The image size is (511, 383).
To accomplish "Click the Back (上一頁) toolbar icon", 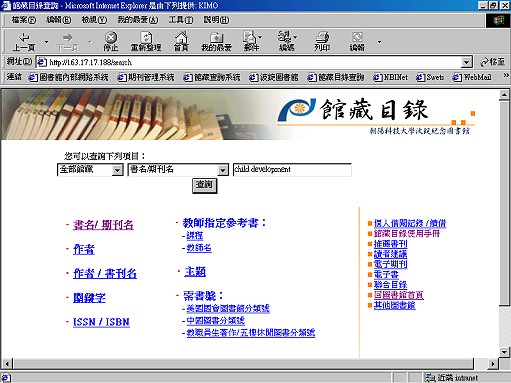I will coord(24,41).
